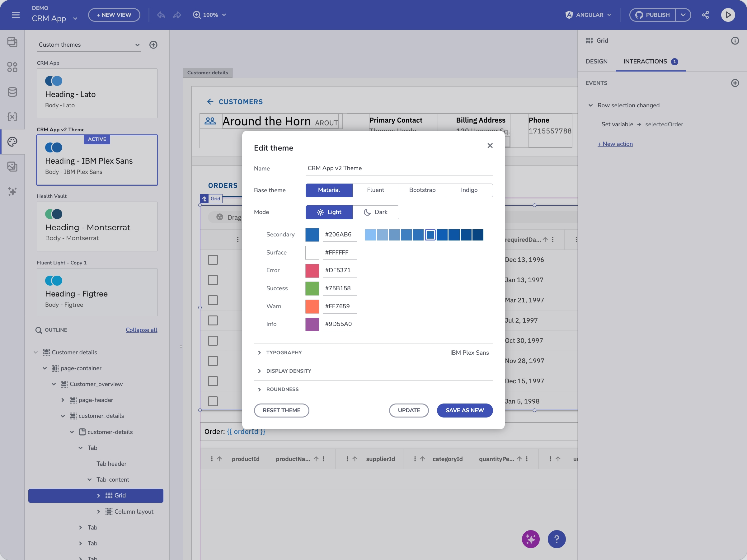
Task: Click the preview play button
Action: point(728,15)
